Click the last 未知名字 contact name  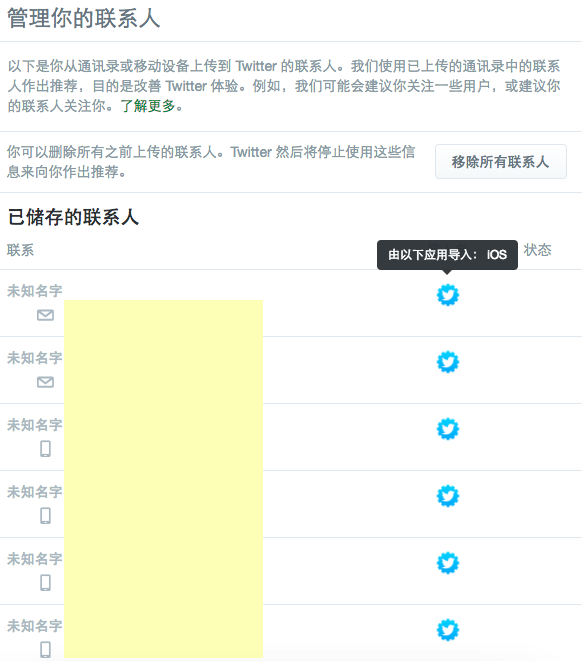point(35,626)
